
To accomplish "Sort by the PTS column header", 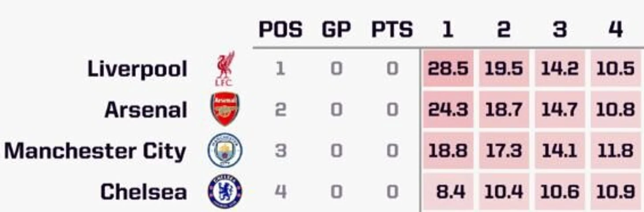I will [x=392, y=30].
